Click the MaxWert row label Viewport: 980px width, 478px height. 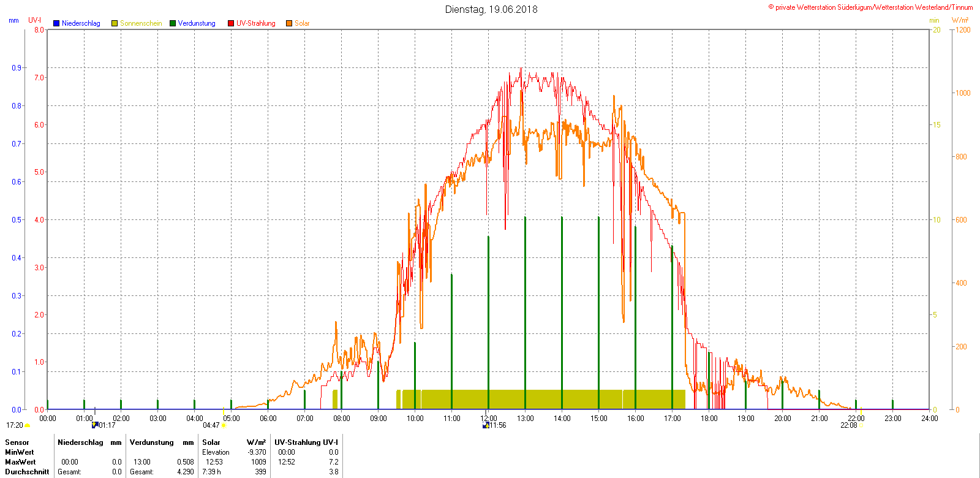pos(20,462)
